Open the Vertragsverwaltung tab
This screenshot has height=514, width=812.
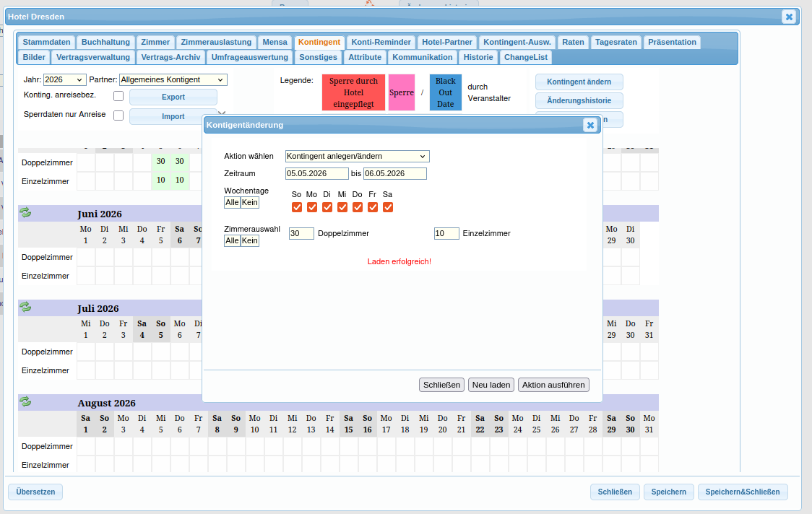[x=93, y=57]
